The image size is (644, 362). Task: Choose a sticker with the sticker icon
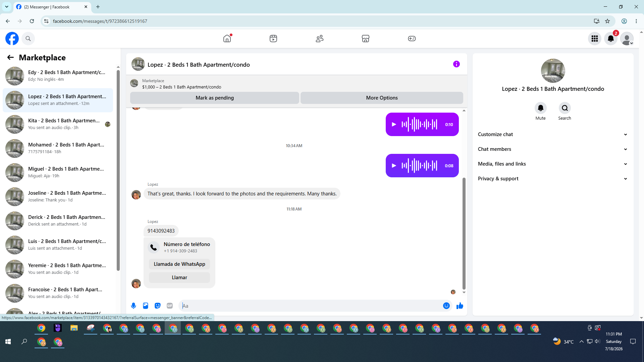[158, 306]
